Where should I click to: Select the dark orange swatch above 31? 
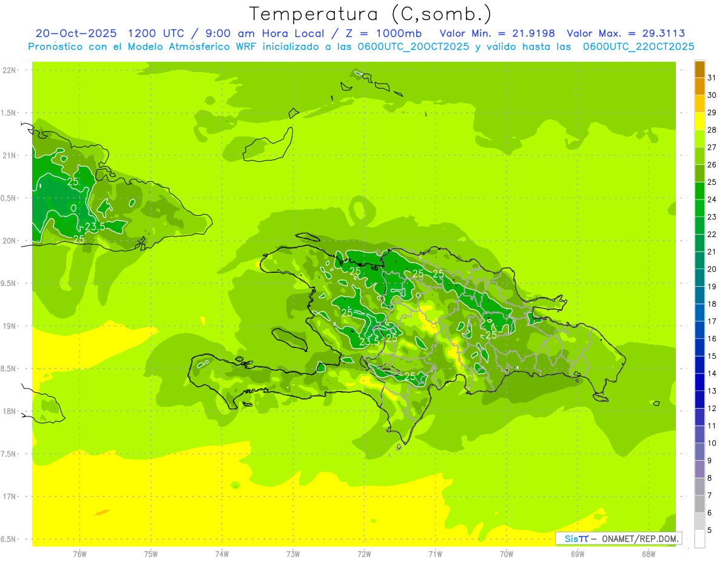point(699,69)
